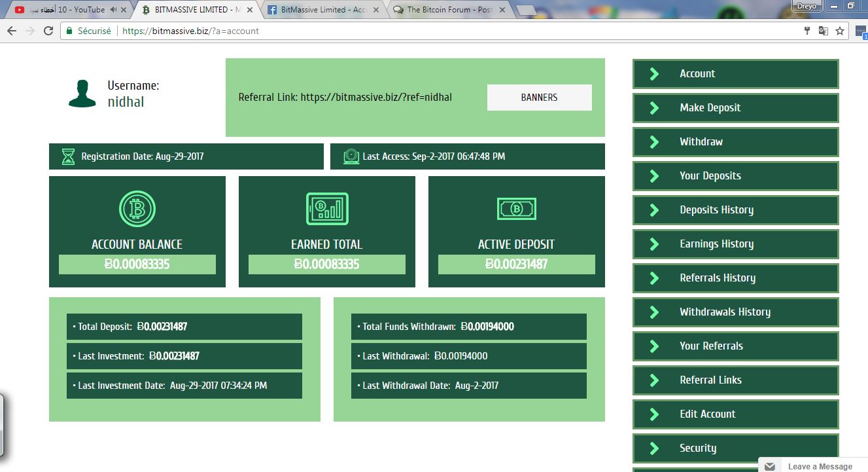Click the chevron beside Your Referrals
The height and width of the screenshot is (472, 868).
tap(654, 346)
